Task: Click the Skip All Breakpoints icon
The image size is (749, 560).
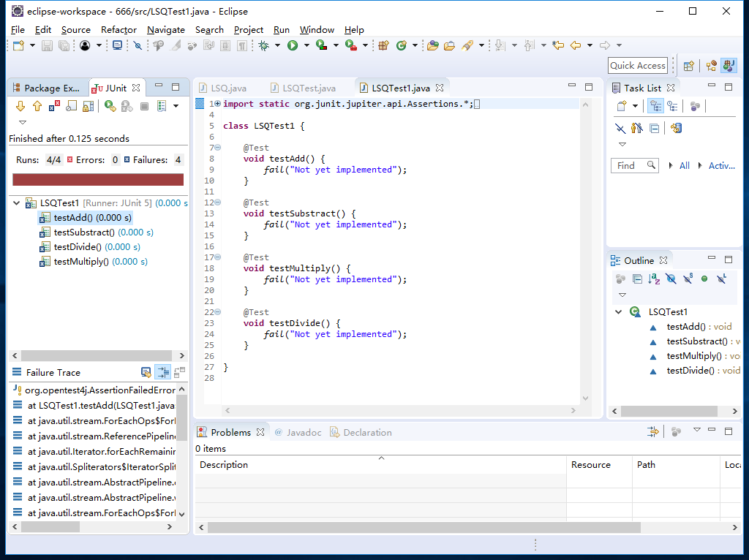Action: 138,45
